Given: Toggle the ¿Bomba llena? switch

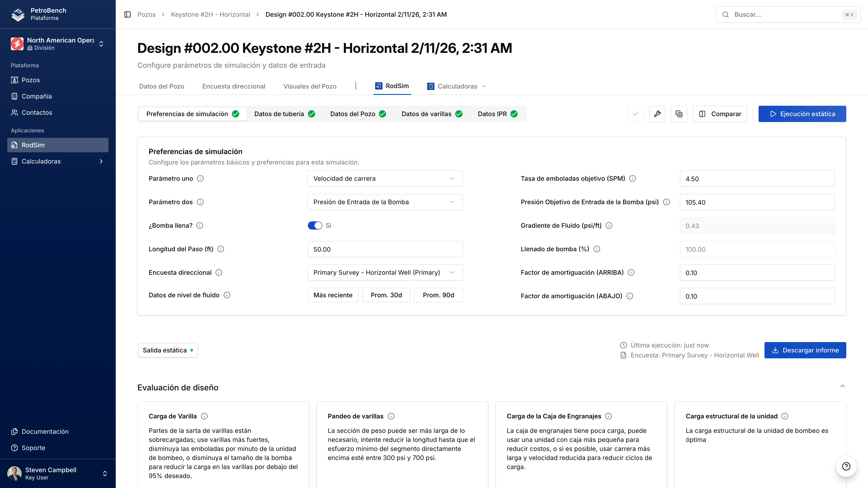Looking at the screenshot, I should (x=315, y=226).
